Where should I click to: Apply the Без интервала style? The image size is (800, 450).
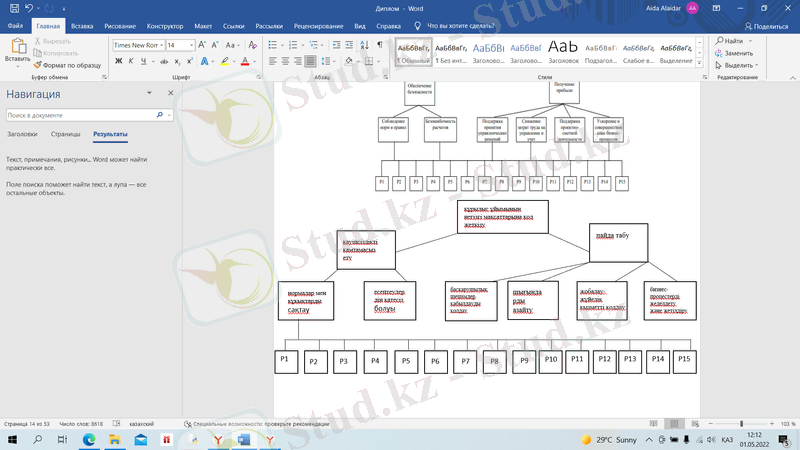(x=451, y=52)
